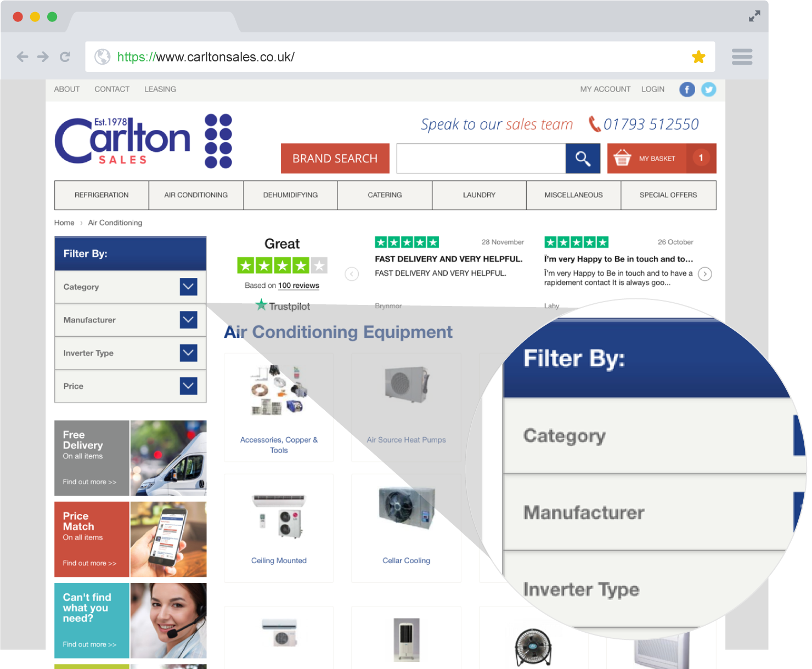Open the Facebook page icon
The image size is (812, 669).
[687, 89]
